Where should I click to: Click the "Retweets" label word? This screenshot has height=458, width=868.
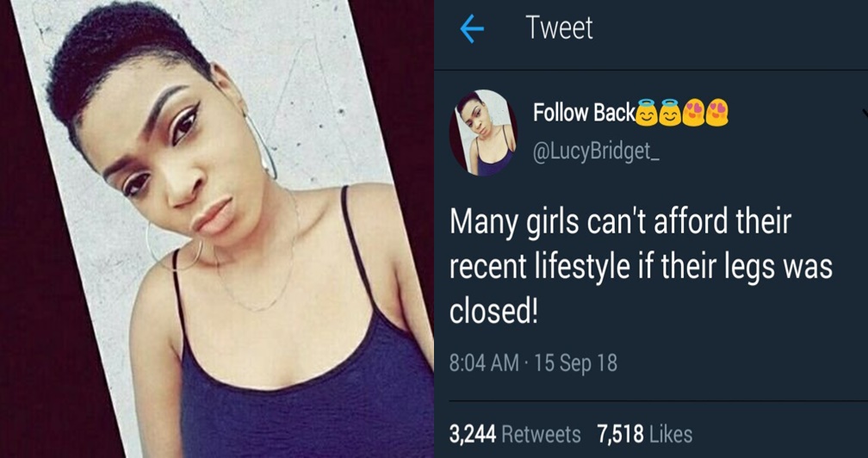541,434
